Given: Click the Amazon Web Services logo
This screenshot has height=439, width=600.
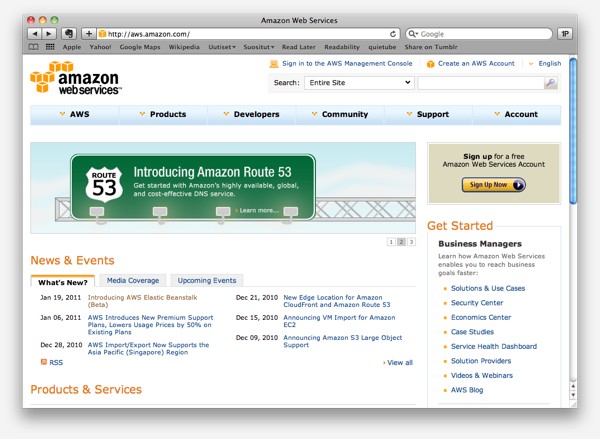Looking at the screenshot, I should click(75, 78).
